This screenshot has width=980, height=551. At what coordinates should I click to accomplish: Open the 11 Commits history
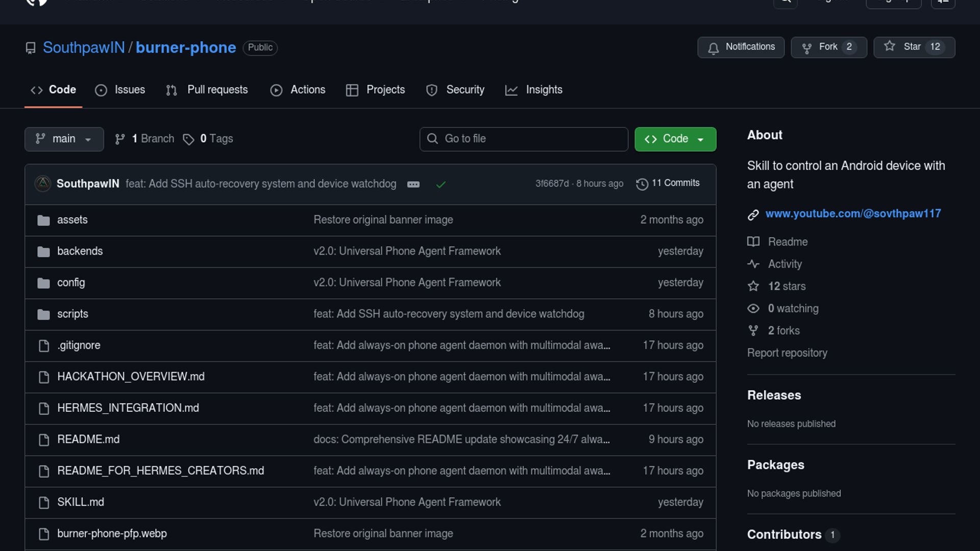668,183
